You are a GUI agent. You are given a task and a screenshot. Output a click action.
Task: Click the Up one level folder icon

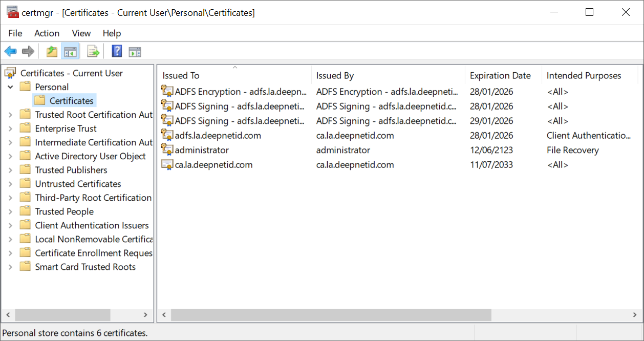click(52, 51)
